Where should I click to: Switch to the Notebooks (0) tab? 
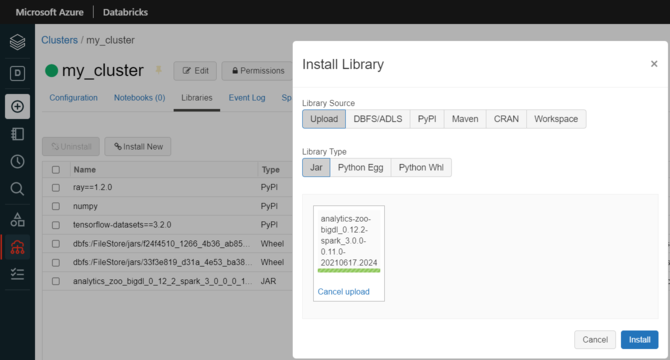[x=139, y=98]
